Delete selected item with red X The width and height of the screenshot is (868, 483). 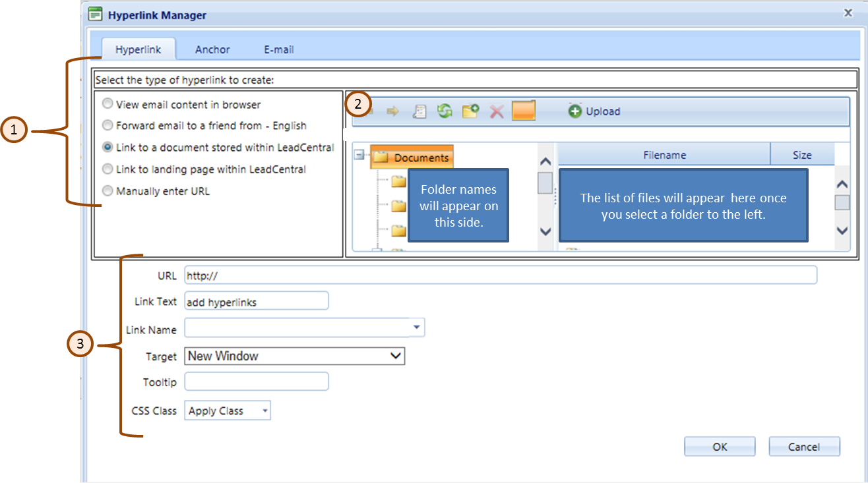pos(497,111)
